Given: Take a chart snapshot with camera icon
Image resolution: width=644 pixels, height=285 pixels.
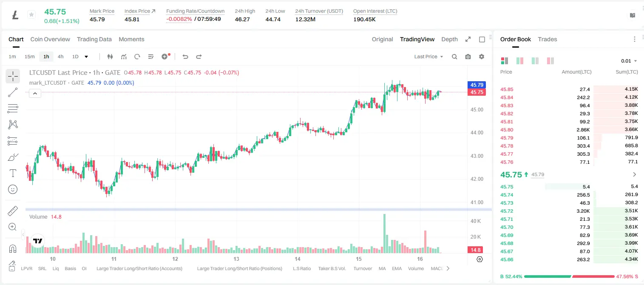Looking at the screenshot, I should point(468,57).
